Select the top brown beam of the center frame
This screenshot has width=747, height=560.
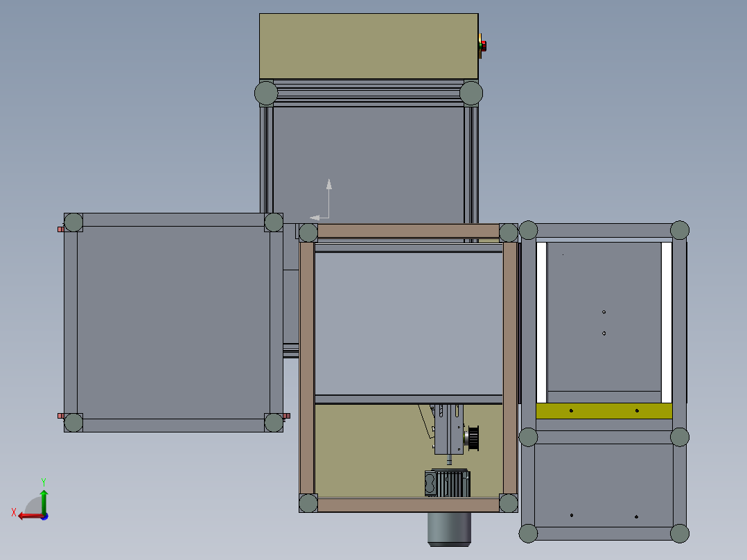(408, 231)
